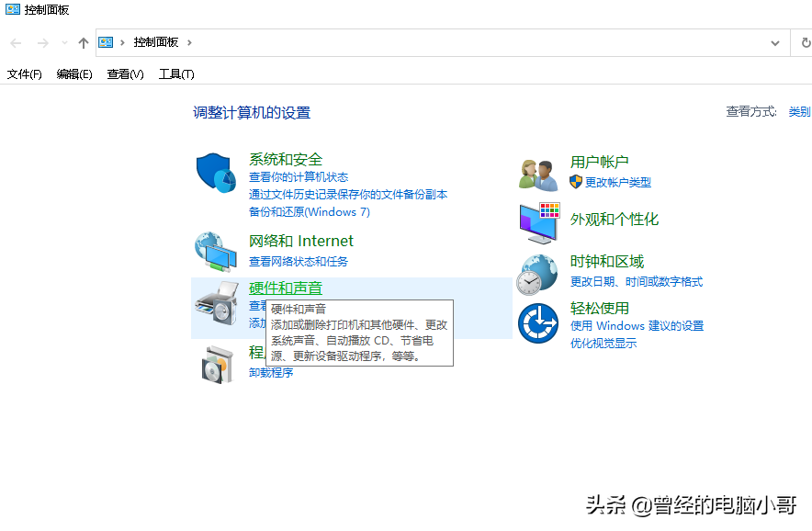Screen dimensions: 812x531
Task: Open the 工具(T) menu
Action: [176, 74]
